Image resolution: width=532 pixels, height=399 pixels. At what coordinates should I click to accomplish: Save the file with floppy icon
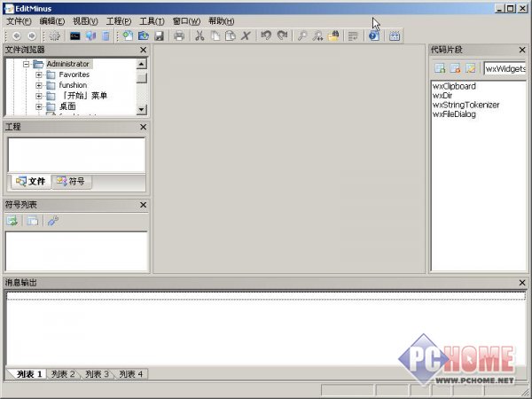159,35
